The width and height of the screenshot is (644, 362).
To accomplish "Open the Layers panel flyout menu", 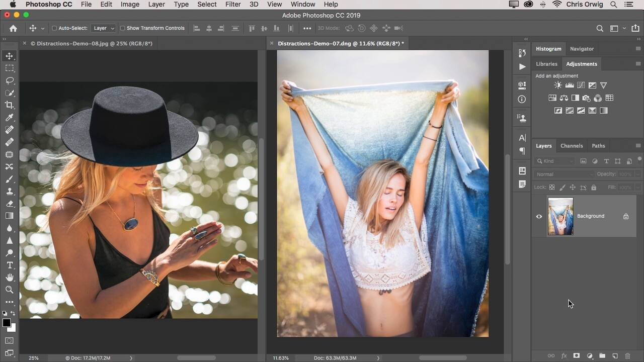I will (638, 146).
